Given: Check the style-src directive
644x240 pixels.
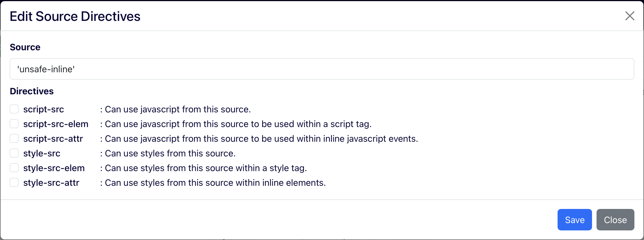Looking at the screenshot, I should tap(14, 153).
